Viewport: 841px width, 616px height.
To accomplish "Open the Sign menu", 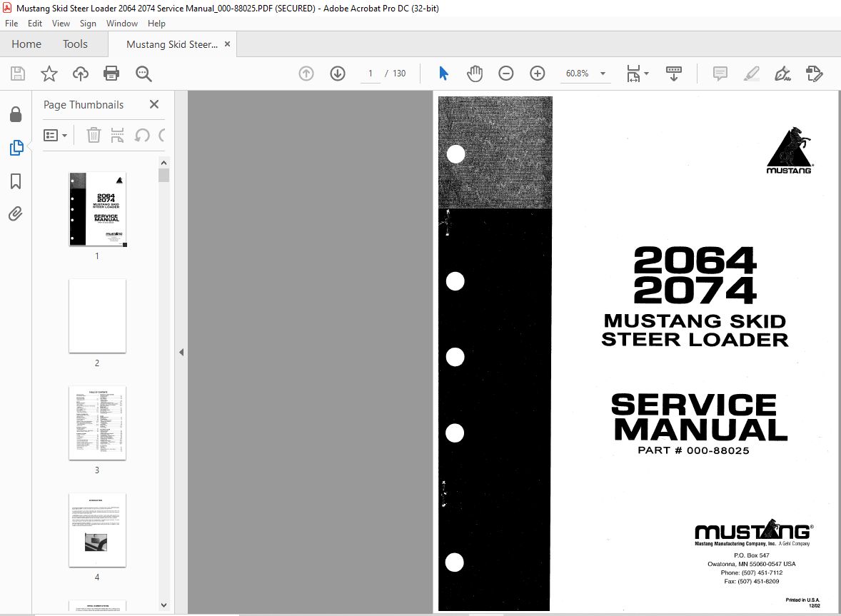I will pyautogui.click(x=88, y=24).
